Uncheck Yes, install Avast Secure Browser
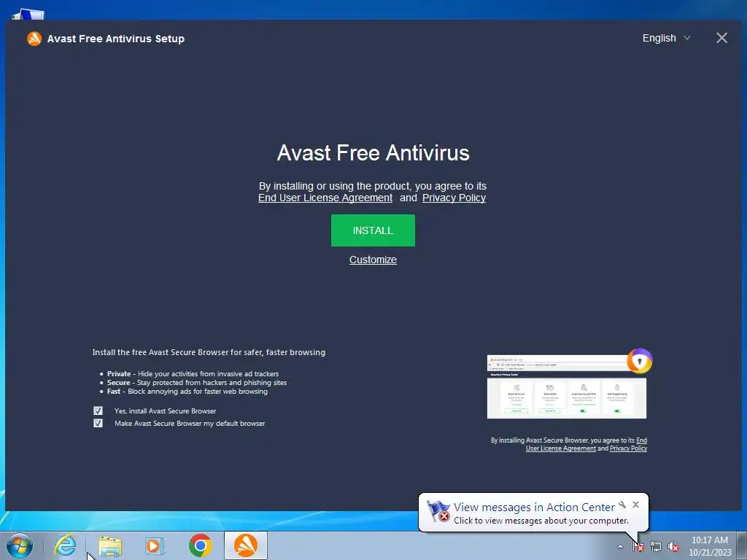The height and width of the screenshot is (560, 747). (x=98, y=411)
